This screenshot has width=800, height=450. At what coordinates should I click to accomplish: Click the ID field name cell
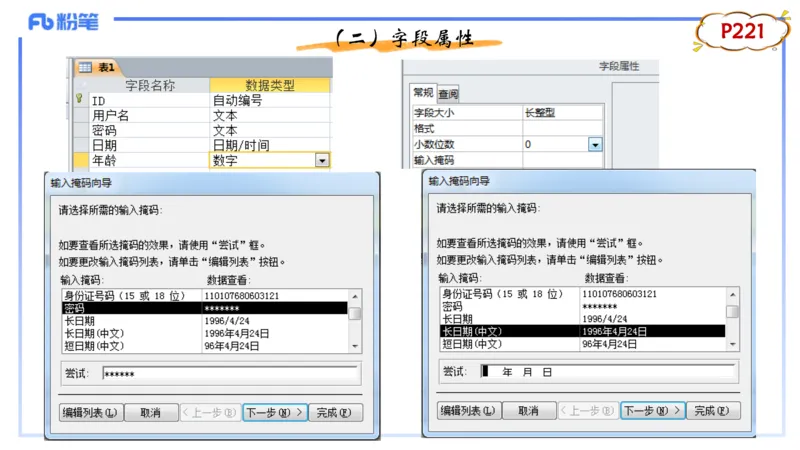click(x=149, y=101)
